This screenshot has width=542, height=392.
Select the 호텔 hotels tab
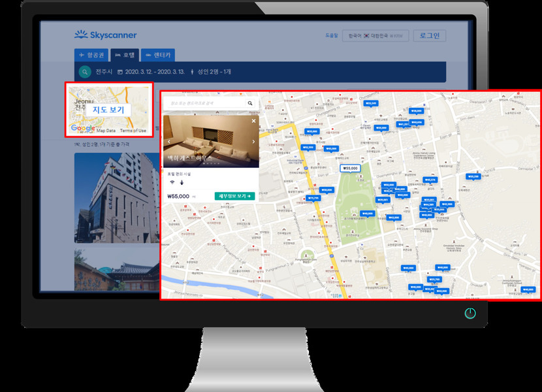[x=123, y=56]
